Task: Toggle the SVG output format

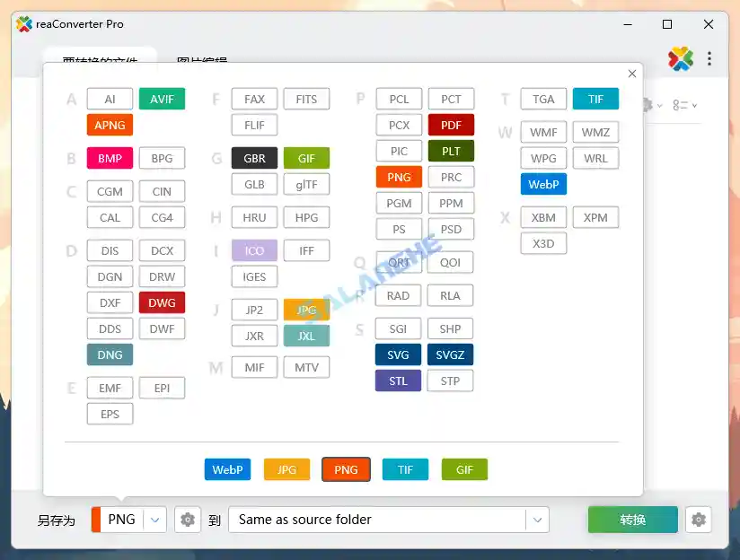Action: click(x=397, y=354)
